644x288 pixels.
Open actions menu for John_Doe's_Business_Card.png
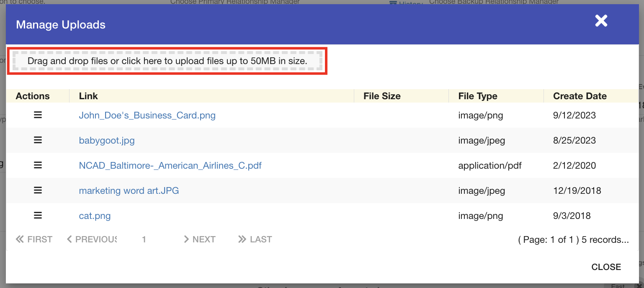click(38, 115)
